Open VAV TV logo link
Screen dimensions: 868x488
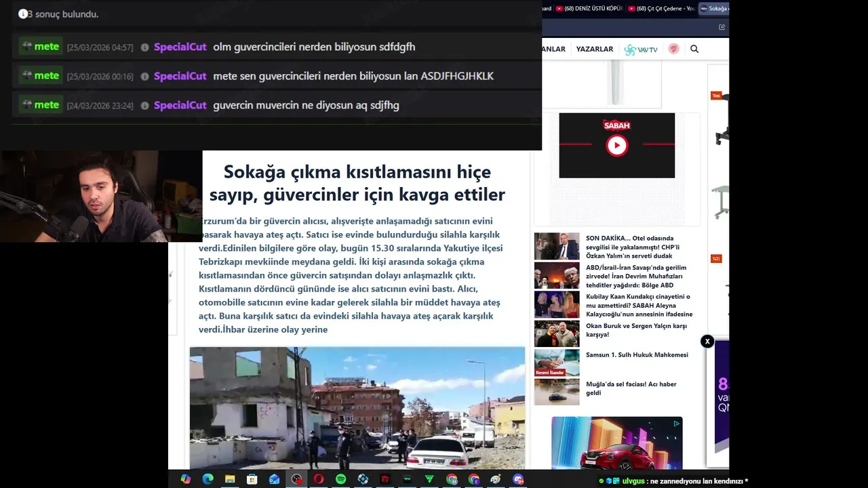click(x=641, y=49)
